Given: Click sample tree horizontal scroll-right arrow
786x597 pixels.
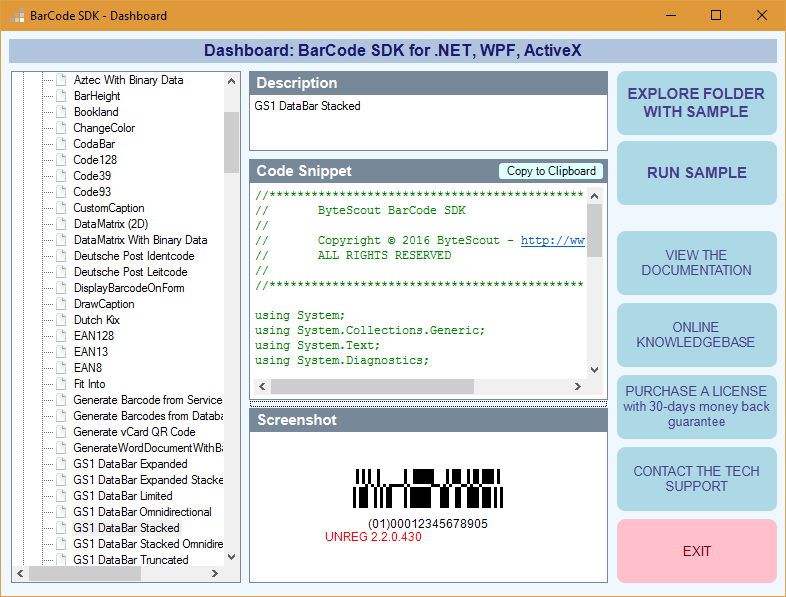Looking at the screenshot, I should [215, 573].
